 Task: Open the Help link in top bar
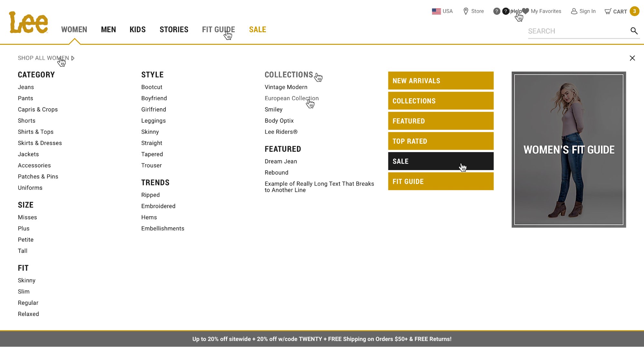[516, 11]
